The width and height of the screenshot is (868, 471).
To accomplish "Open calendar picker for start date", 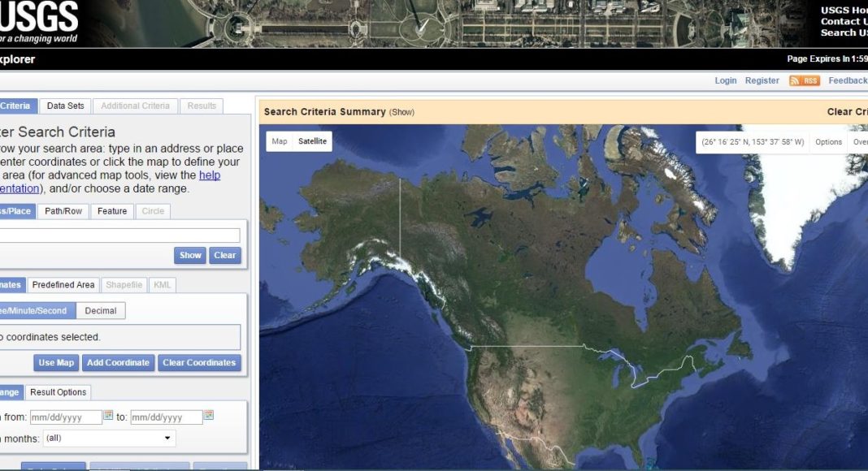I will coord(108,416).
